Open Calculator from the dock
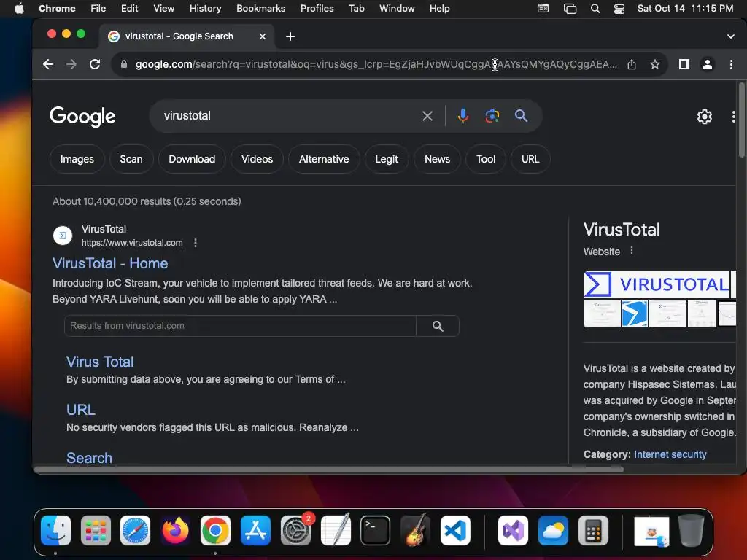The height and width of the screenshot is (560, 747). [593, 531]
